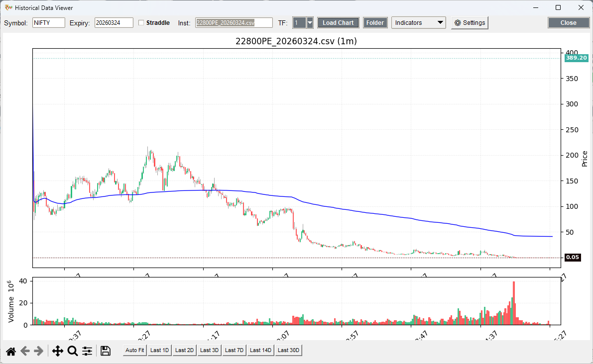Click the Auto Fit button

pyautogui.click(x=135, y=351)
